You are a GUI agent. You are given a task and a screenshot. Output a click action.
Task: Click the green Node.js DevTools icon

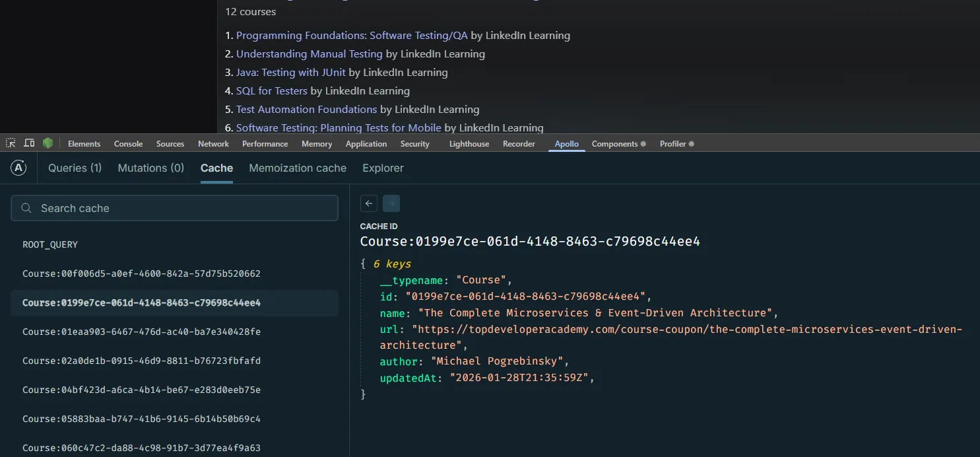pos(48,143)
